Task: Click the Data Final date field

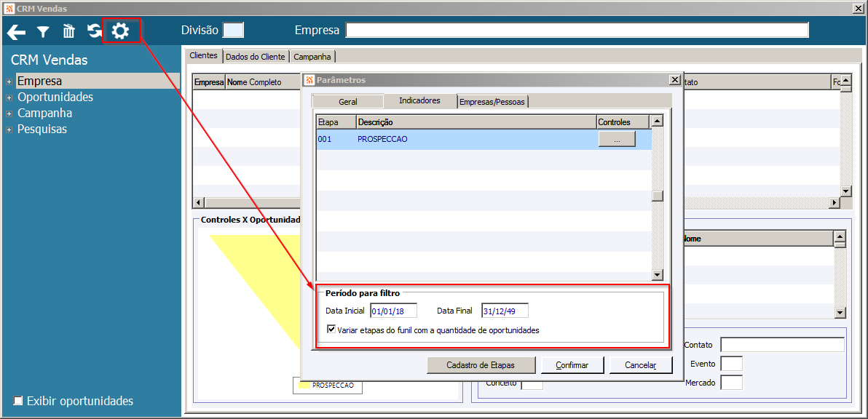Action: (x=505, y=311)
